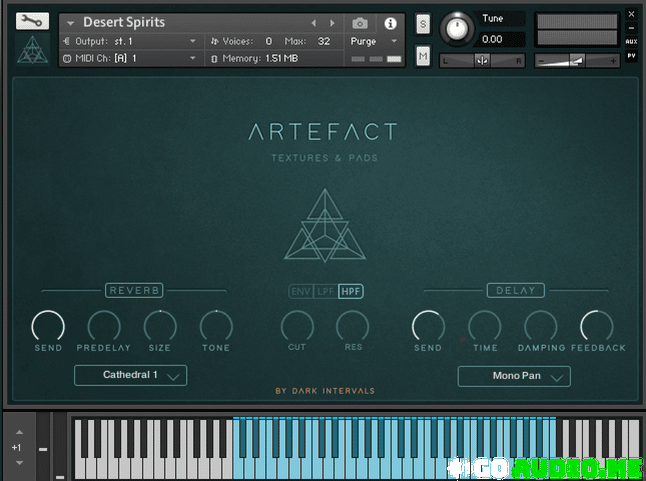Switch filter to ENV mode
The width and height of the screenshot is (646, 481).
pyautogui.click(x=300, y=292)
